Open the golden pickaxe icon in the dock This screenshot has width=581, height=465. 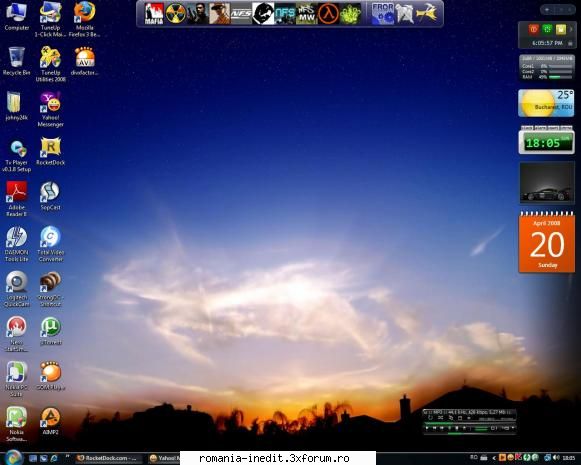click(426, 14)
